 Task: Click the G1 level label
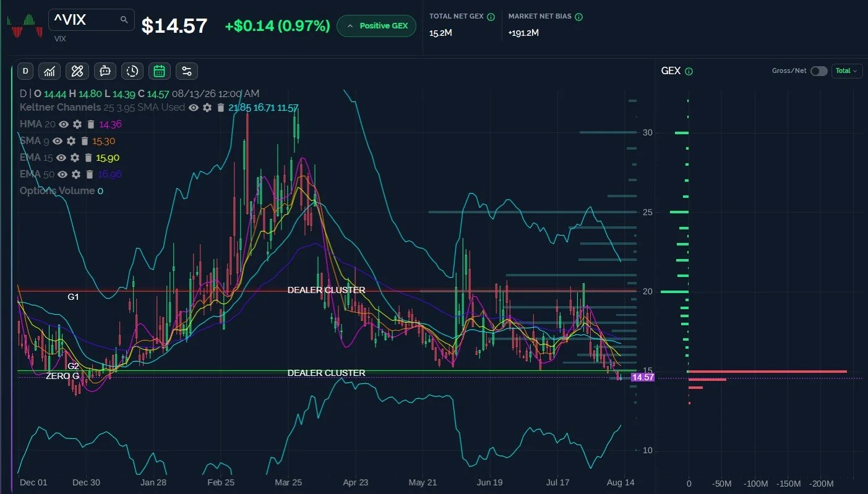click(73, 297)
